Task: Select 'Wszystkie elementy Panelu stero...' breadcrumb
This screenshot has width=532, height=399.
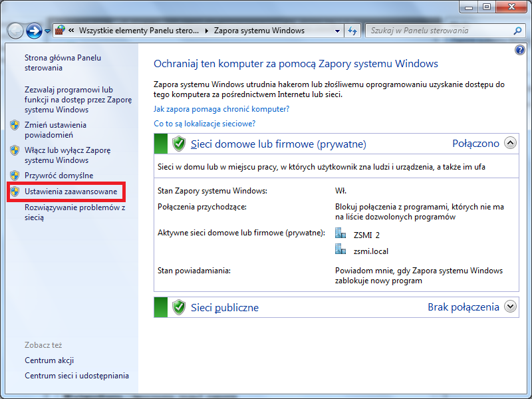Action: pyautogui.click(x=139, y=31)
